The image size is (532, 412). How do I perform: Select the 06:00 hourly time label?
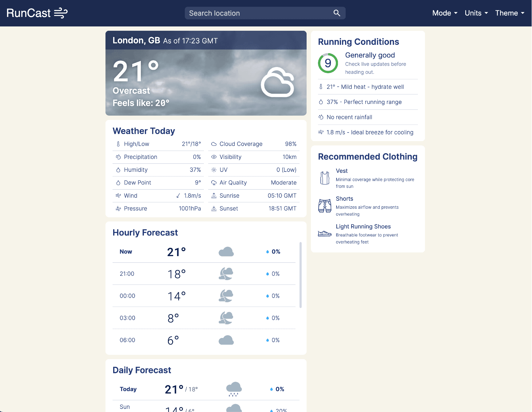coord(127,340)
